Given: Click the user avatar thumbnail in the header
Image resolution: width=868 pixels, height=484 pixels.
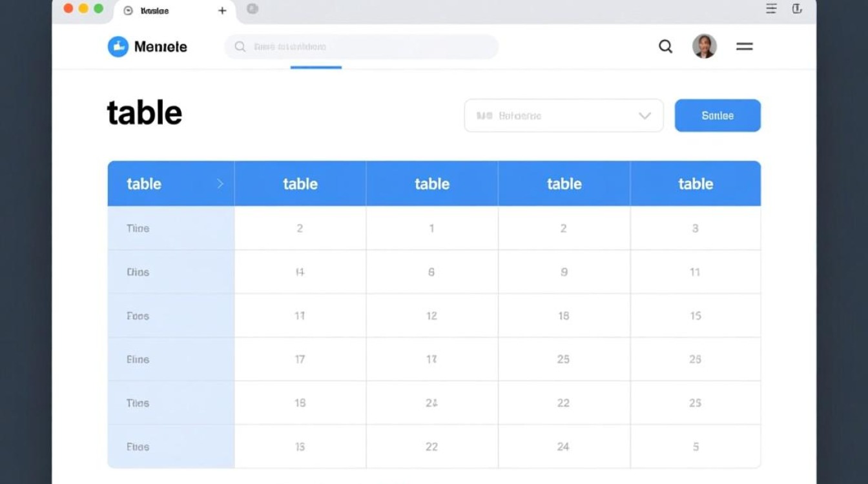Looking at the screenshot, I should pos(705,46).
